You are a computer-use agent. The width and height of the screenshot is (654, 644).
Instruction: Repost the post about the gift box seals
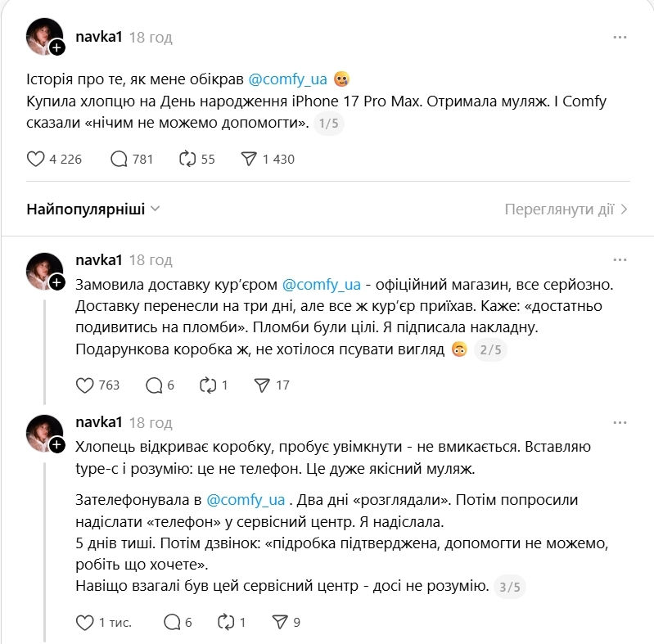tap(207, 385)
